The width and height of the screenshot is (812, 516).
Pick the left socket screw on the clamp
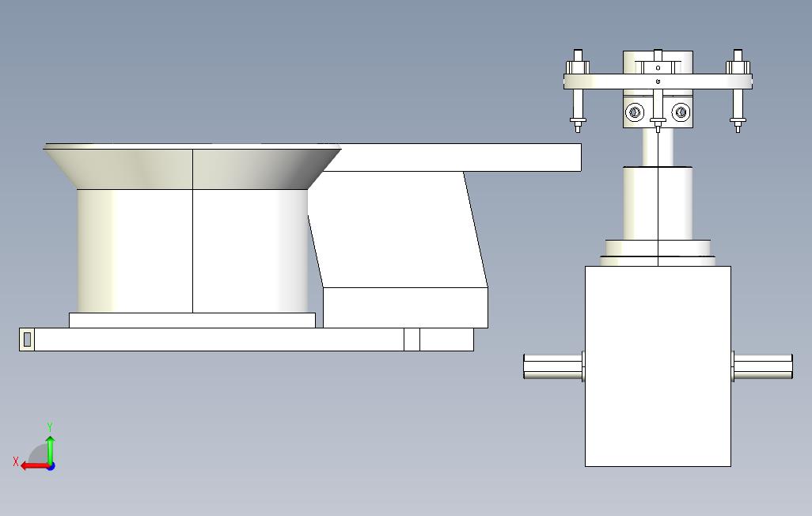635,112
